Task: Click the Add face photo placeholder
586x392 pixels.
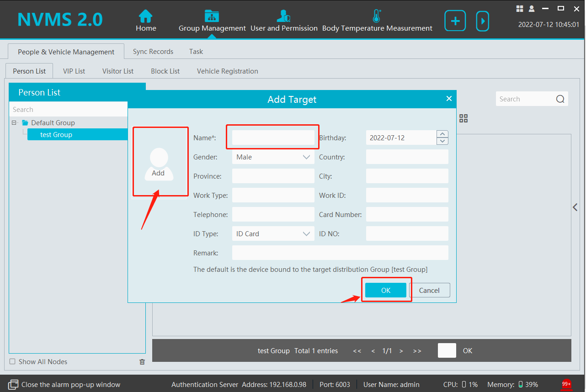Action: pyautogui.click(x=159, y=164)
